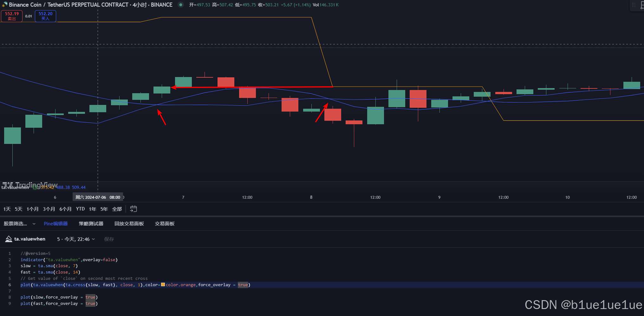This screenshot has width=644, height=316.
Task: Click the 488.38 legend value
Action: pos(63,187)
